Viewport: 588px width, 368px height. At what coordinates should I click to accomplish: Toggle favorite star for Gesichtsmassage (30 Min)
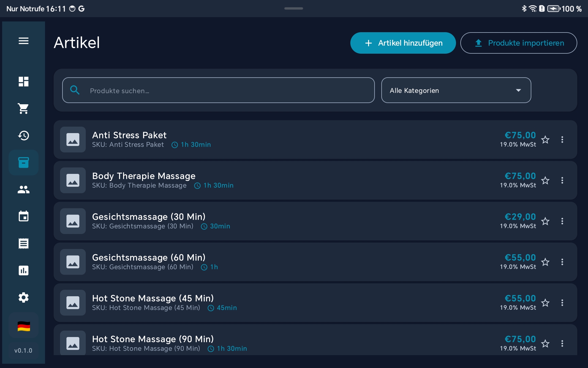point(545,221)
